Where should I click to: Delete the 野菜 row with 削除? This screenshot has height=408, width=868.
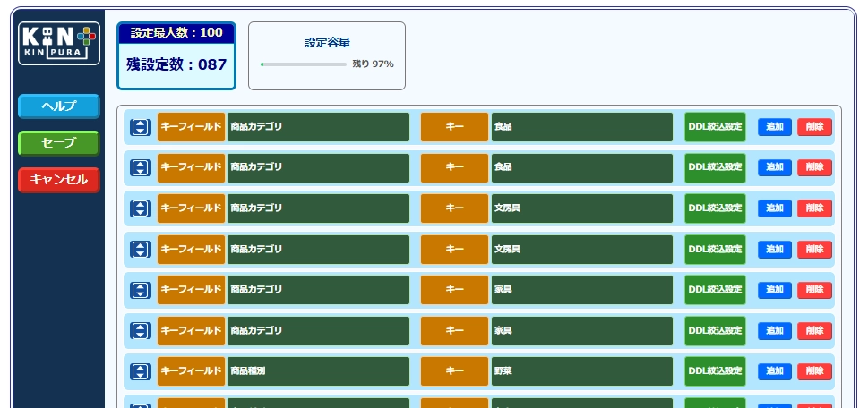814,371
